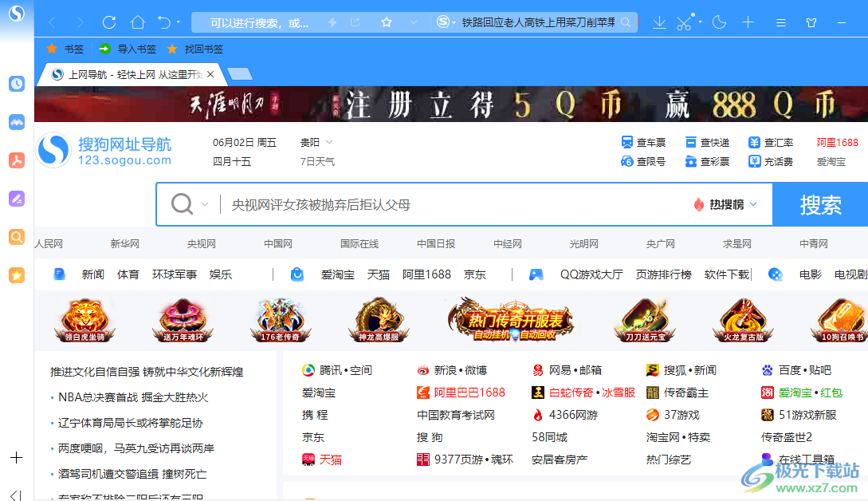868x501 pixels.
Task: Open the 新浪•微博 site link
Action: [x=452, y=370]
